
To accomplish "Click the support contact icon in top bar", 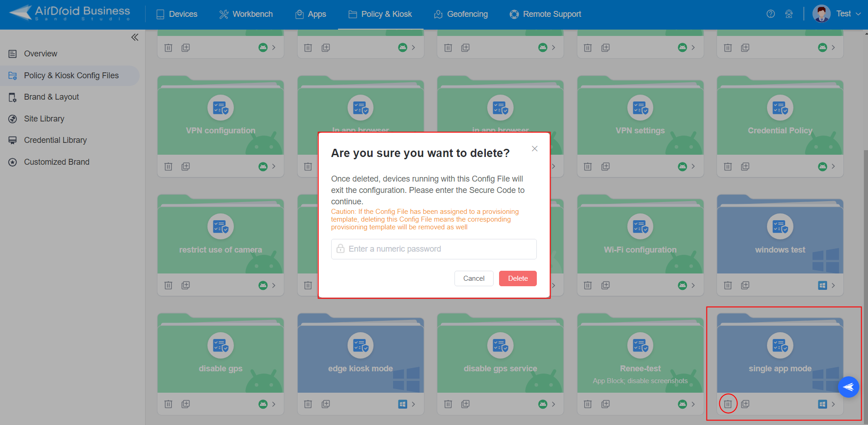I will pos(789,14).
